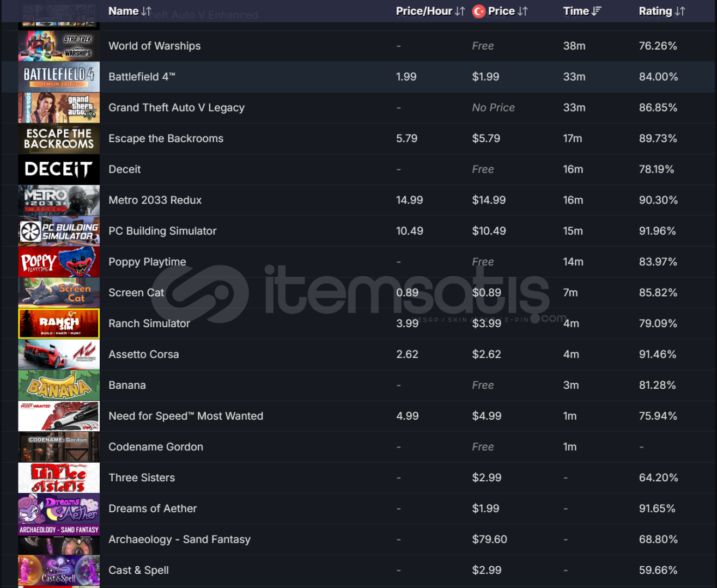Image resolution: width=717 pixels, height=588 pixels.
Task: Click the Price/Hour column header label
Action: 424,11
